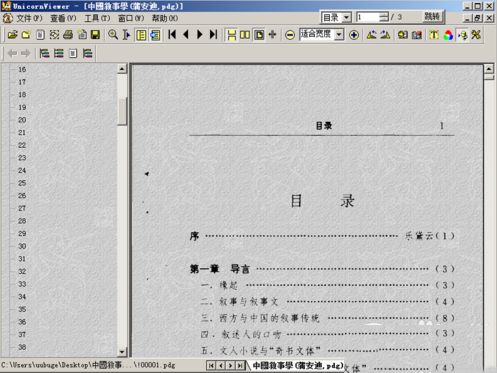Click the open folder with sparkle icon

click(x=26, y=35)
